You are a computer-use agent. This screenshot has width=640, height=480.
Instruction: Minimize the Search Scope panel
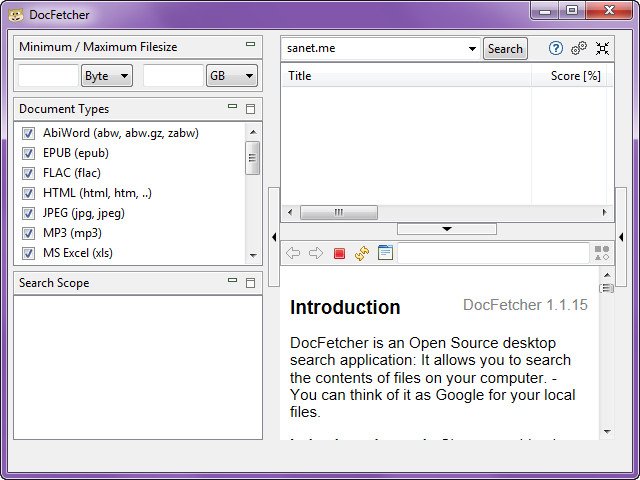pos(232,280)
